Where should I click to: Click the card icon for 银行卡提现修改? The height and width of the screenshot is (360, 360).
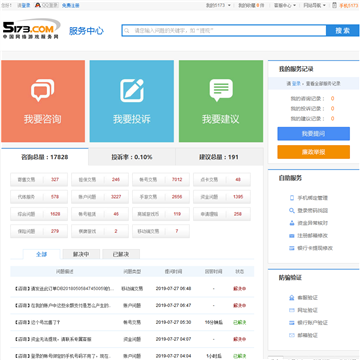click(292, 248)
